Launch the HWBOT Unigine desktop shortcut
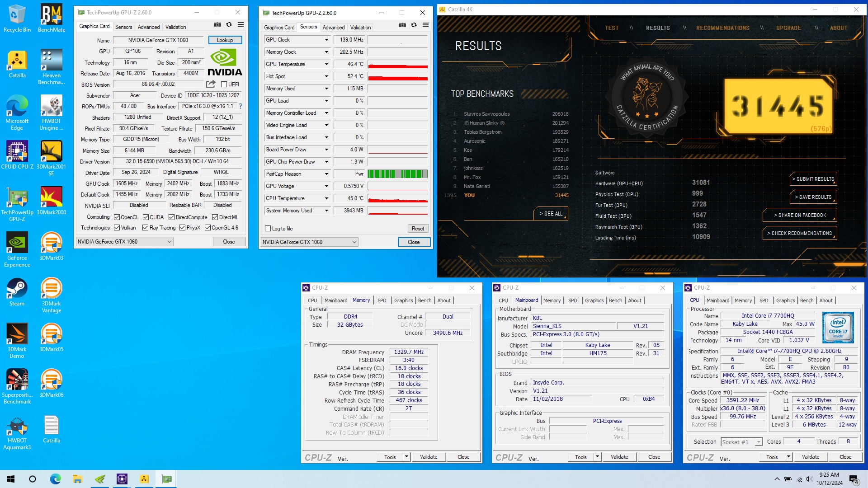 click(x=51, y=112)
